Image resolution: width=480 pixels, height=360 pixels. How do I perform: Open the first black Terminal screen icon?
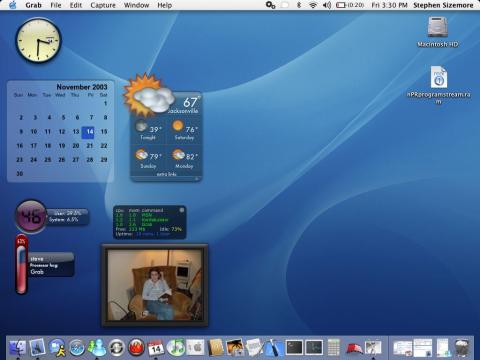(294, 348)
